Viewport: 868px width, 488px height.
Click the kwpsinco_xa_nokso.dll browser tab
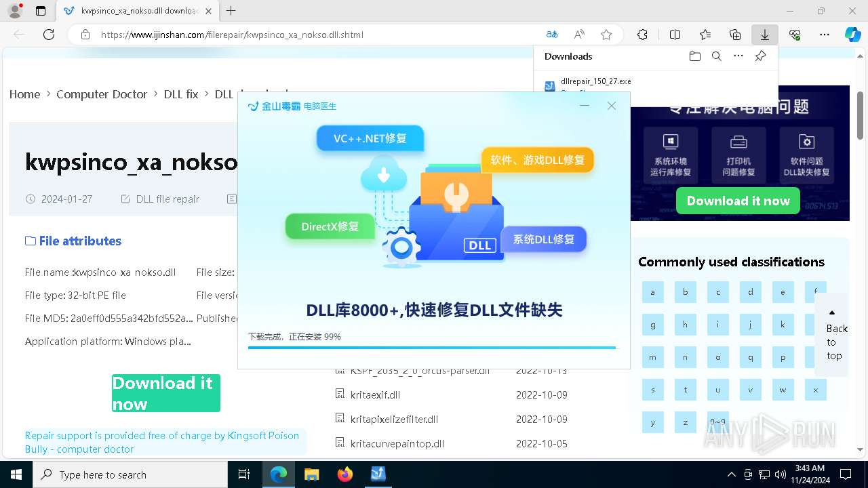pyautogui.click(x=138, y=11)
